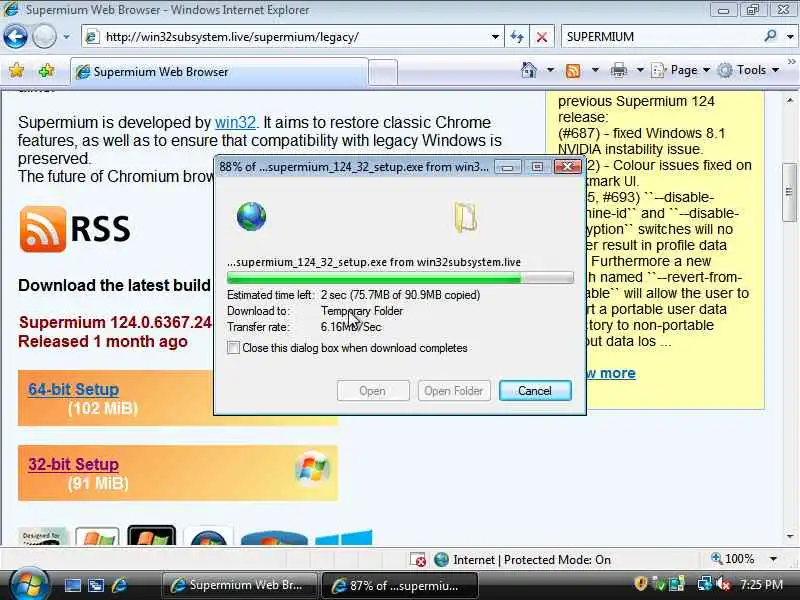Stop loading with the red X icon
Screen dimensions: 800x600
pyautogui.click(x=542, y=37)
